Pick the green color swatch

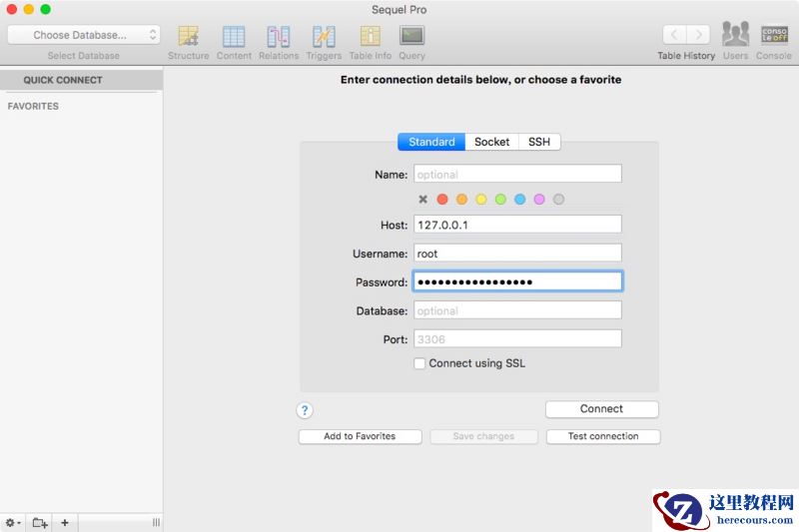(x=500, y=199)
